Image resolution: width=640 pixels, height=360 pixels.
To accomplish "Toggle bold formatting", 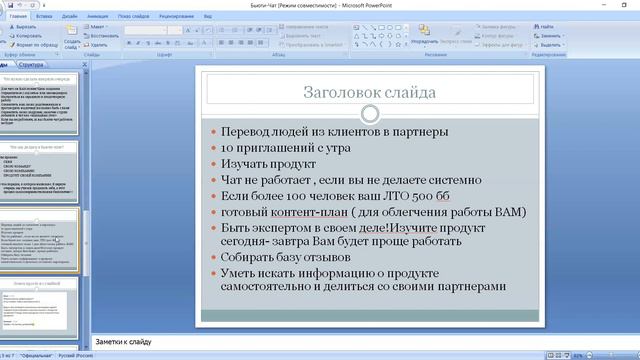I will point(129,43).
